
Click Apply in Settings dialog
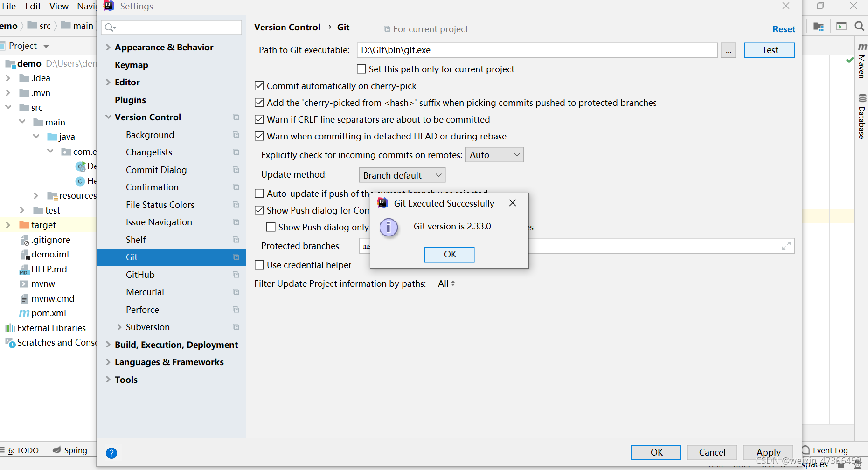pyautogui.click(x=768, y=452)
